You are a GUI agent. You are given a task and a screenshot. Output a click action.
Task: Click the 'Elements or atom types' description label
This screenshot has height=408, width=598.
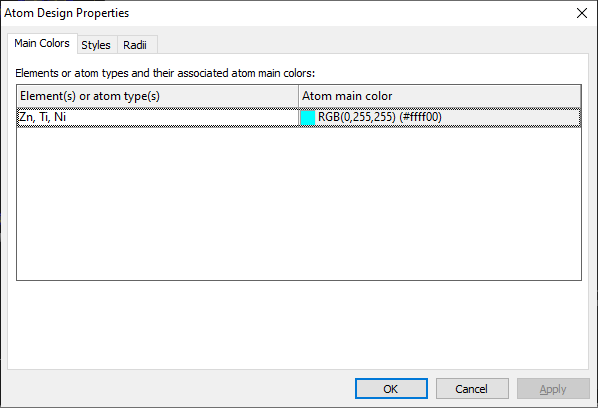(165, 73)
